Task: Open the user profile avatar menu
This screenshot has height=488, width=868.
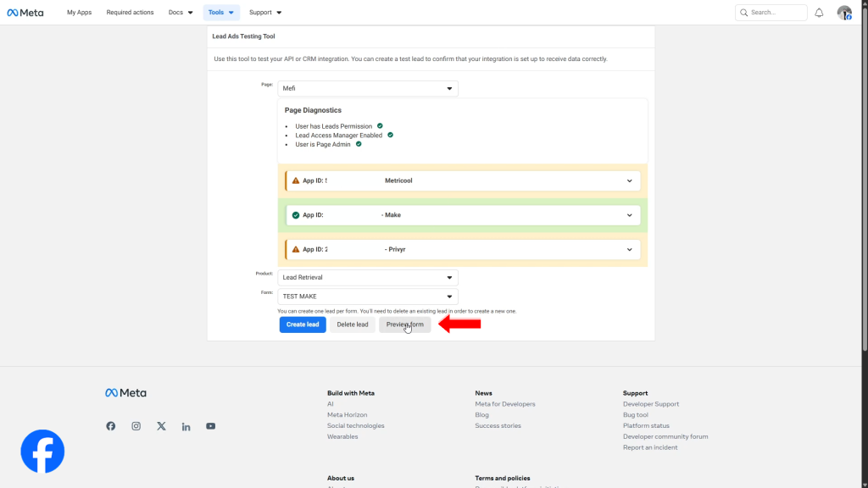Action: [x=844, y=12]
